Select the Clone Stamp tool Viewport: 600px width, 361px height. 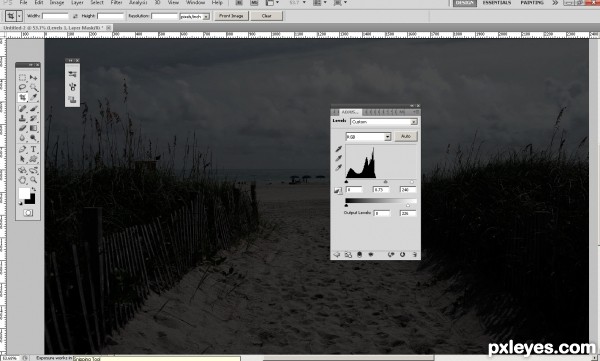[23, 118]
